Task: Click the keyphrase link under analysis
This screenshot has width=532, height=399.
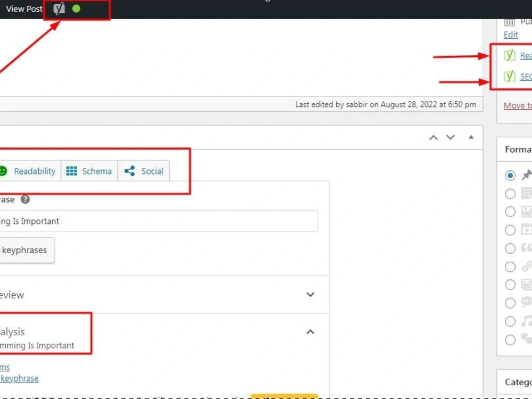Action: pyautogui.click(x=19, y=378)
